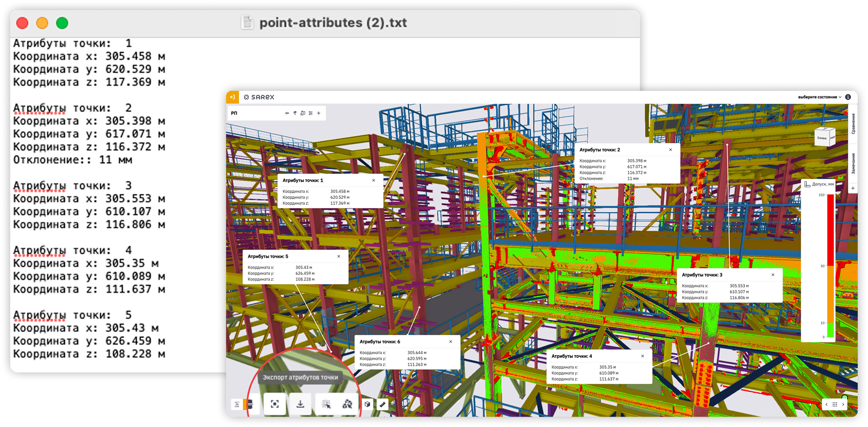Click the РП panel title
Screen dimensions: 868x427
pos(234,113)
